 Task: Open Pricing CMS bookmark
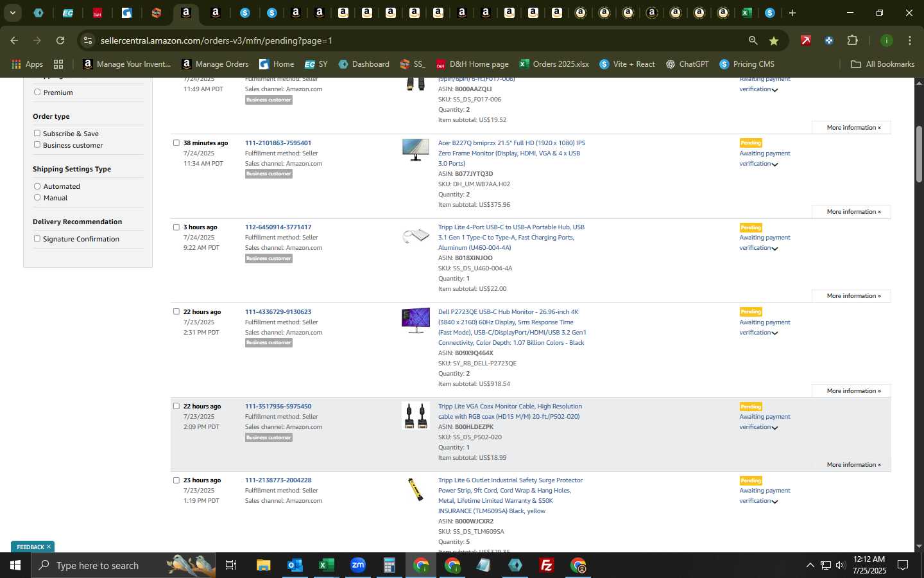point(747,64)
